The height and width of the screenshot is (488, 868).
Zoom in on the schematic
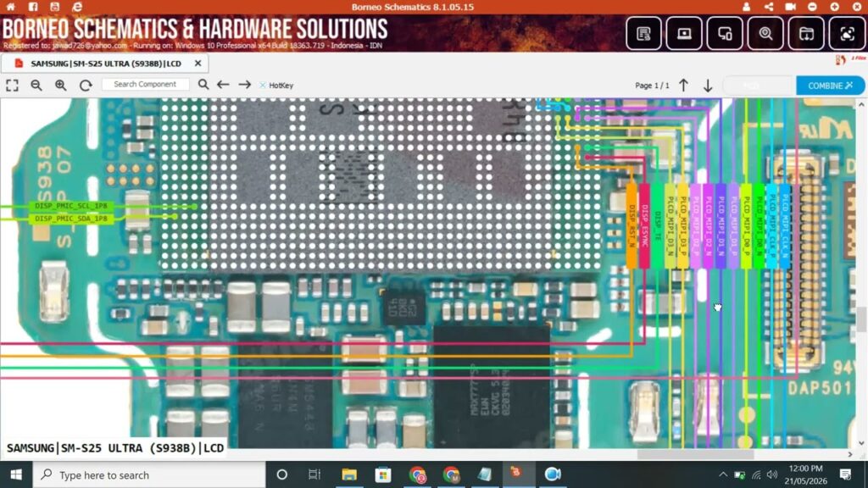[x=61, y=86]
